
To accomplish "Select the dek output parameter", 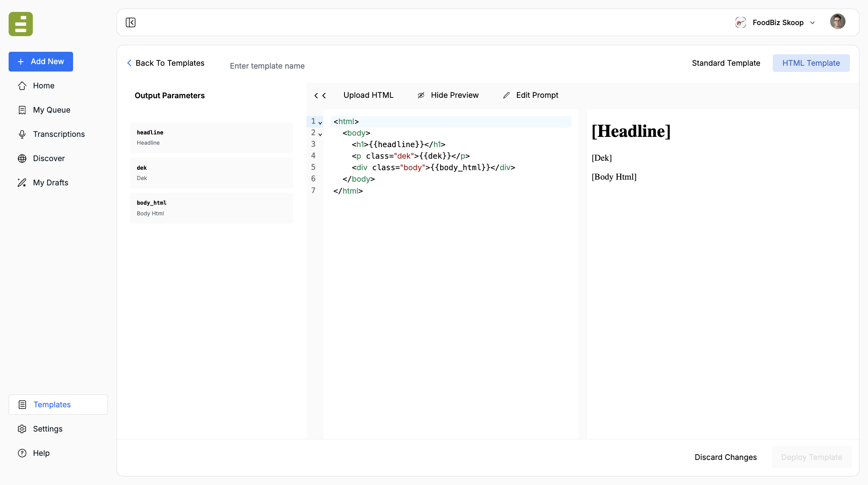I will pos(211,173).
